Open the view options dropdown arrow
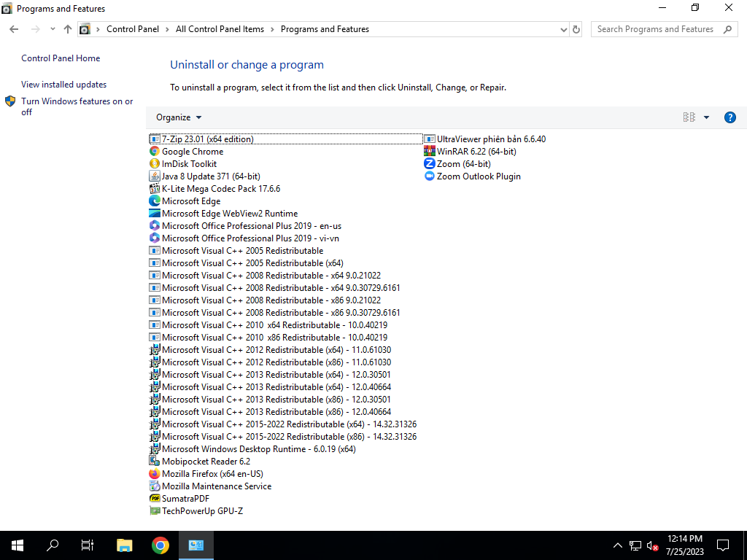The image size is (747, 560). 706,117
